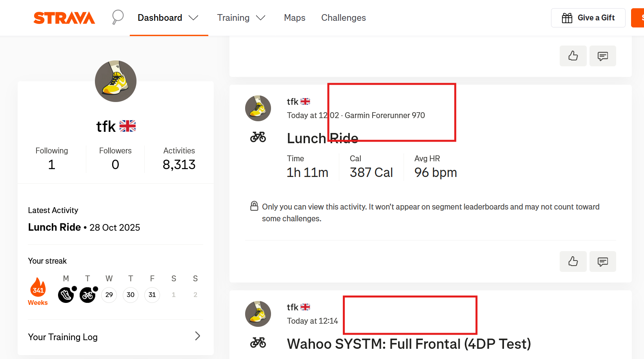644x359 pixels.
Task: Give kudos to the top activity
Action: pyautogui.click(x=573, y=56)
